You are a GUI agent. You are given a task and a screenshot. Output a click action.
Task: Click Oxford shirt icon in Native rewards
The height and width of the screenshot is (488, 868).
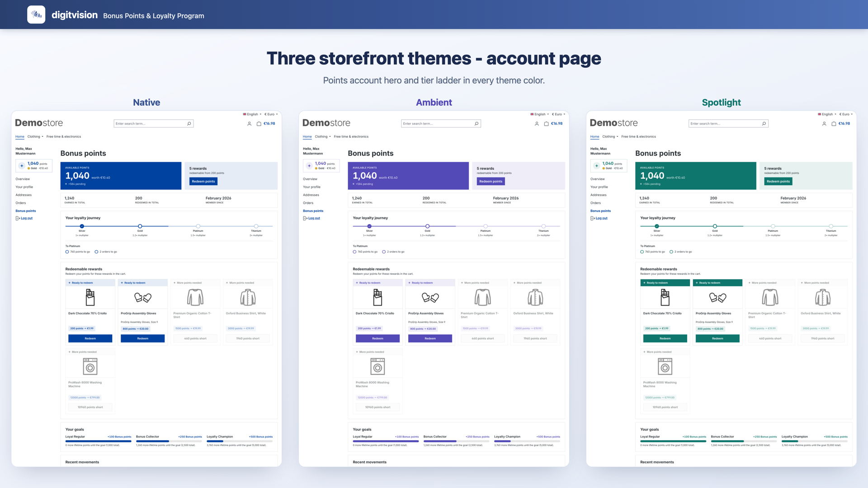point(248,297)
